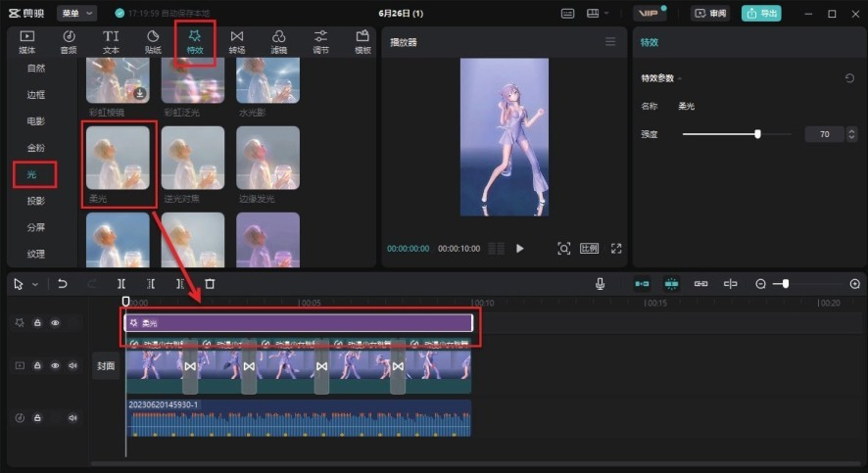The width and height of the screenshot is (868, 473).
Task: Select the 柔光 effect thumbnail
Action: pos(118,158)
